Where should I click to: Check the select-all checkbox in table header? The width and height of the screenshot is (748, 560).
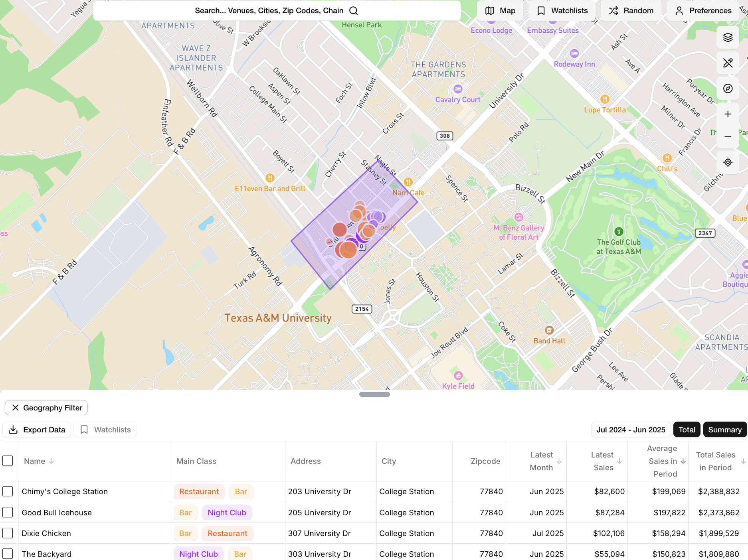8,461
